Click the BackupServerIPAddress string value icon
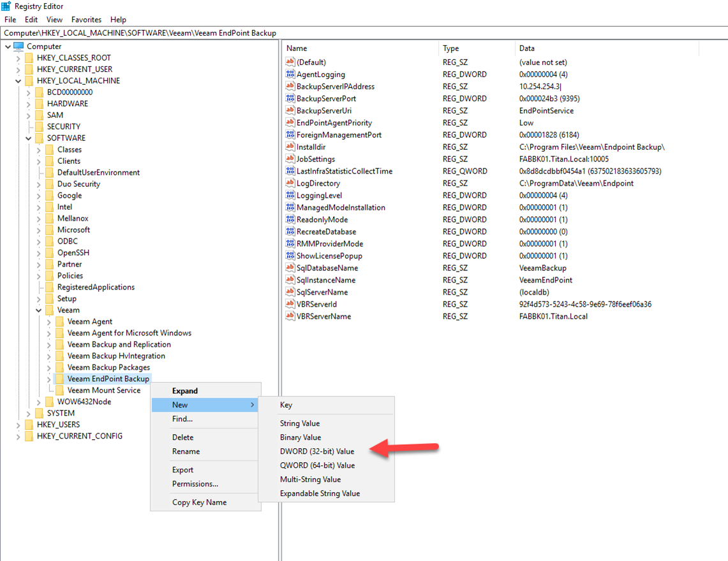The image size is (728, 561). pyautogui.click(x=290, y=86)
